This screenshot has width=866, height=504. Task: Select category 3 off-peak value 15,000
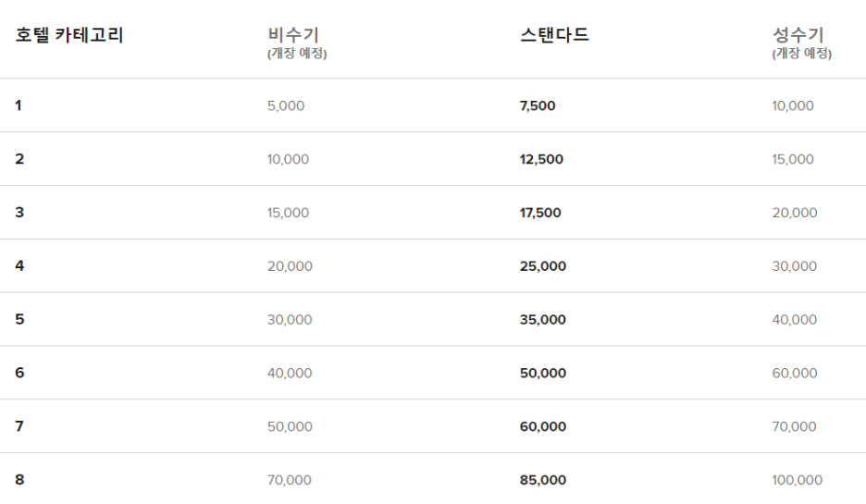click(288, 214)
